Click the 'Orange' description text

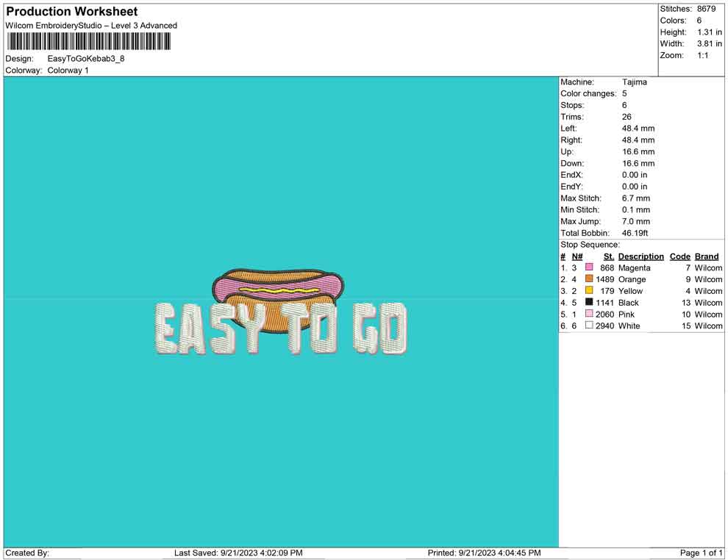[632, 280]
